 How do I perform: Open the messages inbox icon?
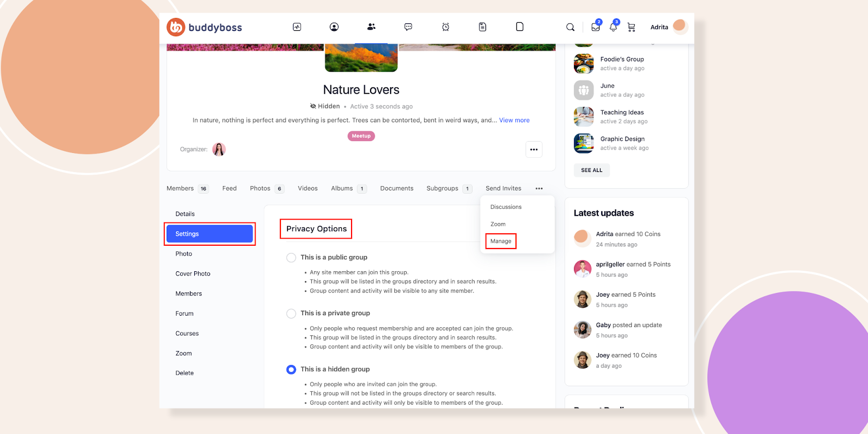(x=596, y=27)
